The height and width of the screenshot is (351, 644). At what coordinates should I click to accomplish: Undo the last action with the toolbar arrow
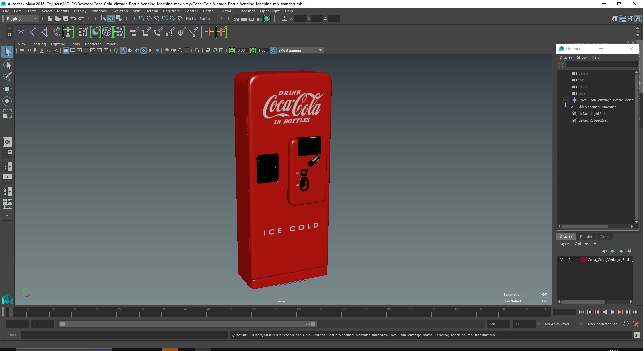[73, 19]
